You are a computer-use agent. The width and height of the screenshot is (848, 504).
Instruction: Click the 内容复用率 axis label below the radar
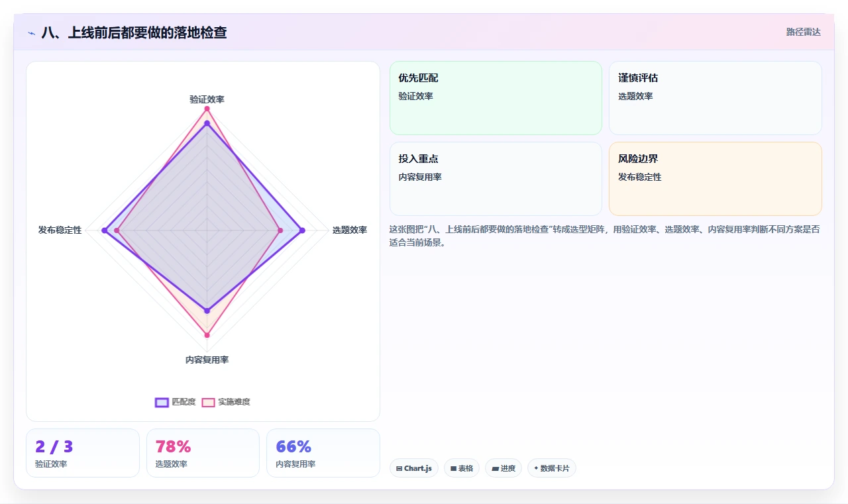click(207, 360)
